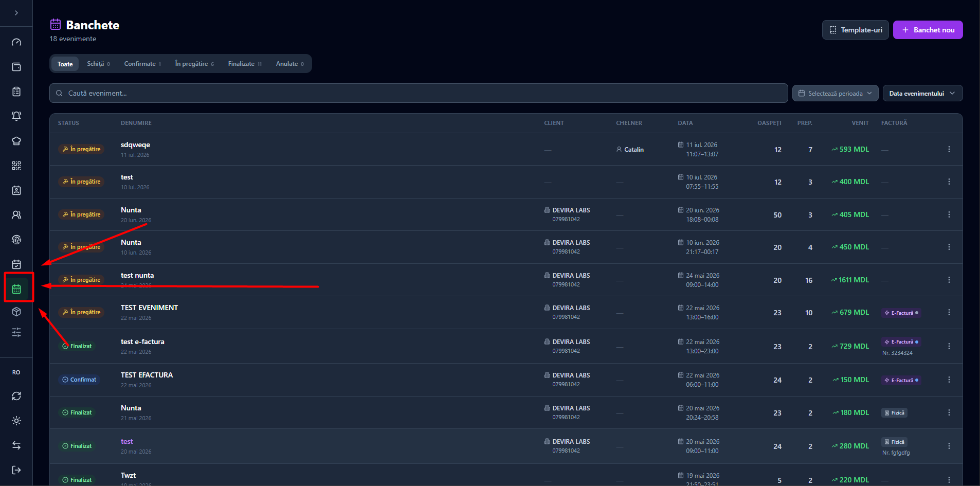This screenshot has width=980, height=486.
Task: Open the QR code sidebar icon
Action: click(16, 166)
